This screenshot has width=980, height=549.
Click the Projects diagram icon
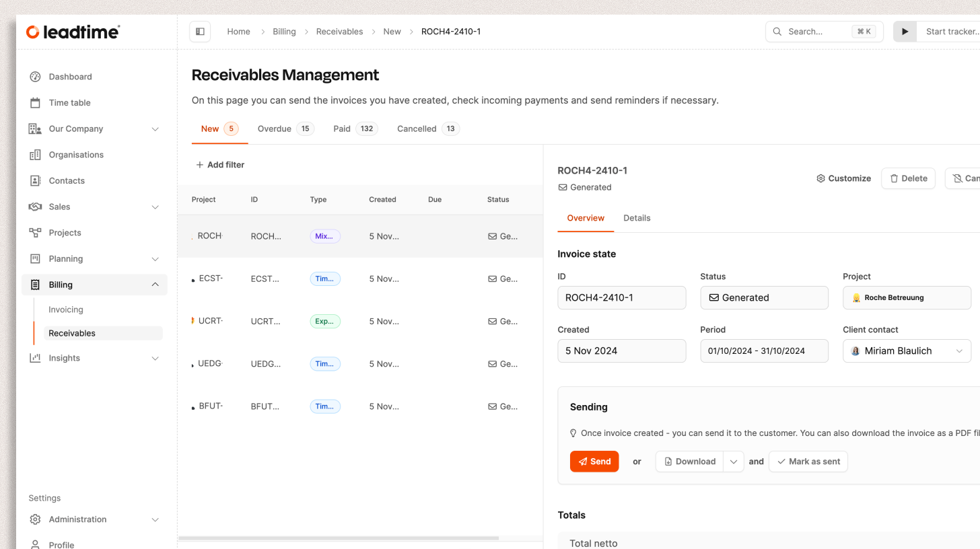(x=35, y=233)
